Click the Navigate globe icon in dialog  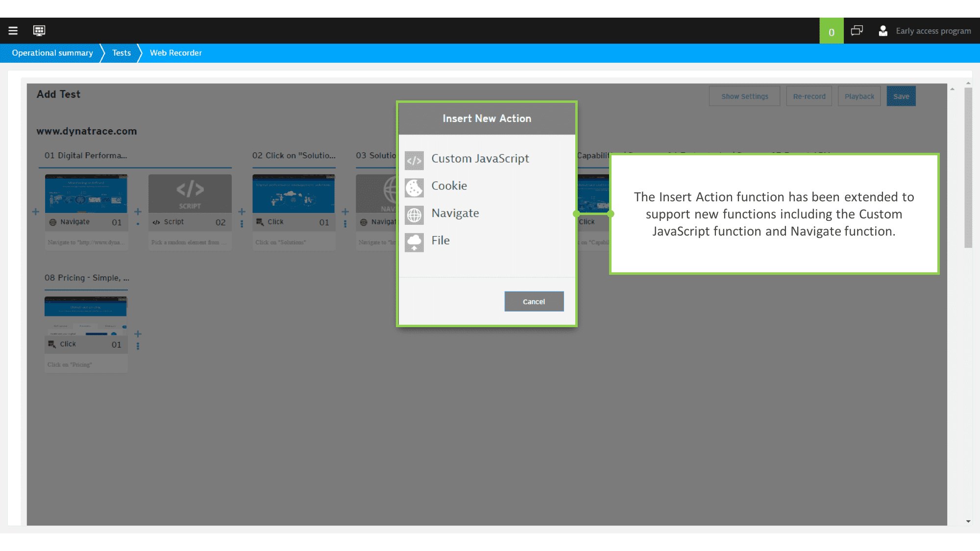(x=414, y=215)
